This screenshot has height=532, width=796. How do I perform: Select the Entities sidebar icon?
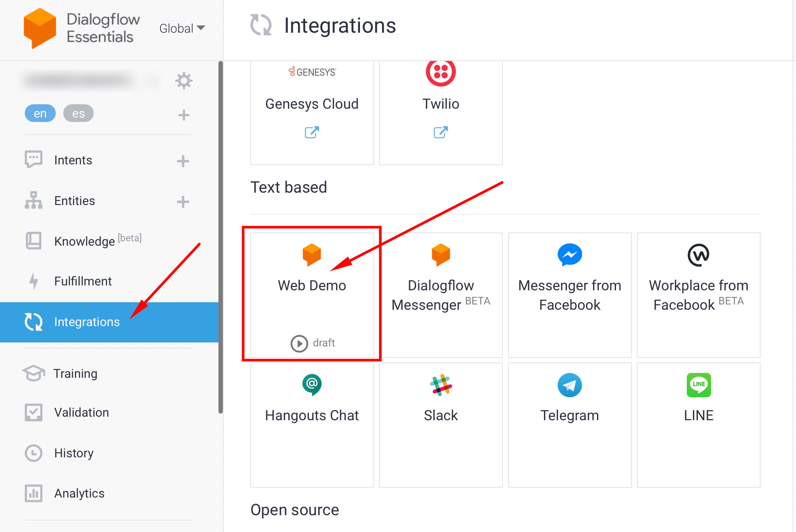pyautogui.click(x=33, y=201)
